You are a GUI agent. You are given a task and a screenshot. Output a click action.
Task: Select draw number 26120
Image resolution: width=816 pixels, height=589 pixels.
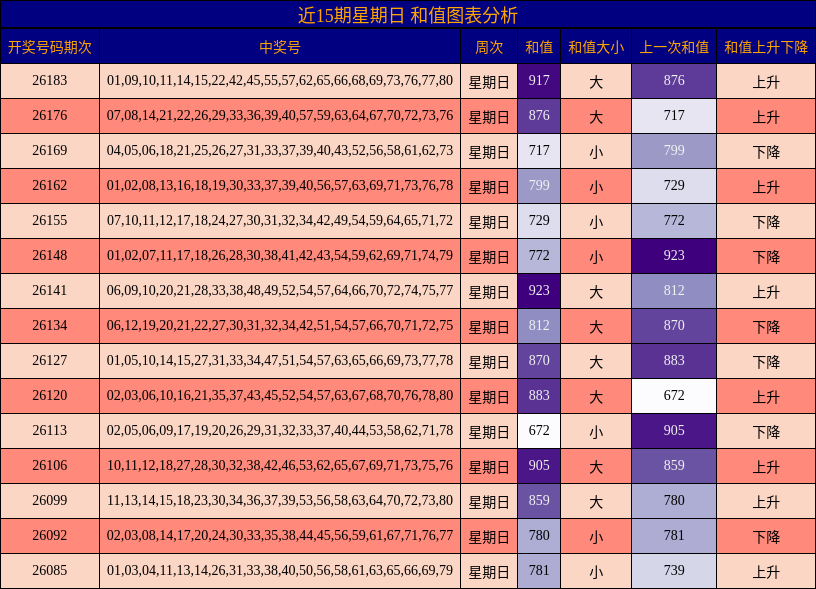[x=49, y=395]
